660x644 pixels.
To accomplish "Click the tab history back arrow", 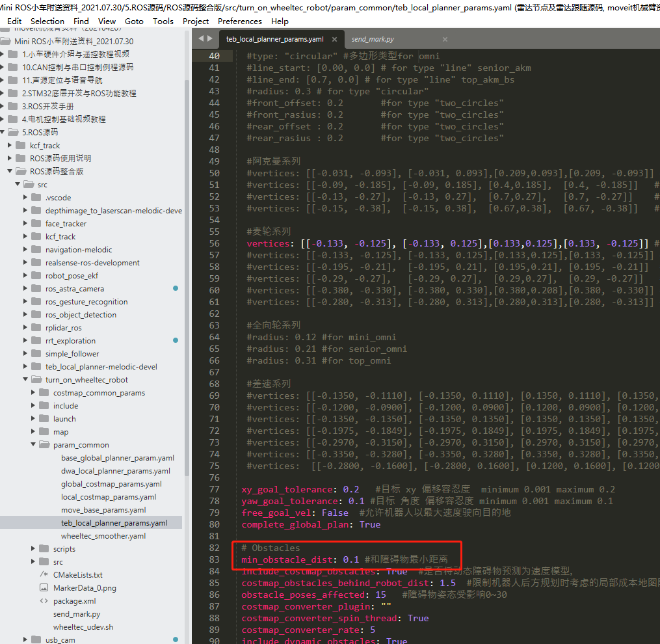I will click(201, 39).
